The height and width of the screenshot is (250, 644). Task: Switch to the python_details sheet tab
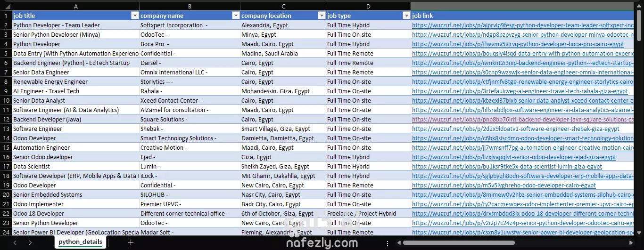(x=80, y=242)
